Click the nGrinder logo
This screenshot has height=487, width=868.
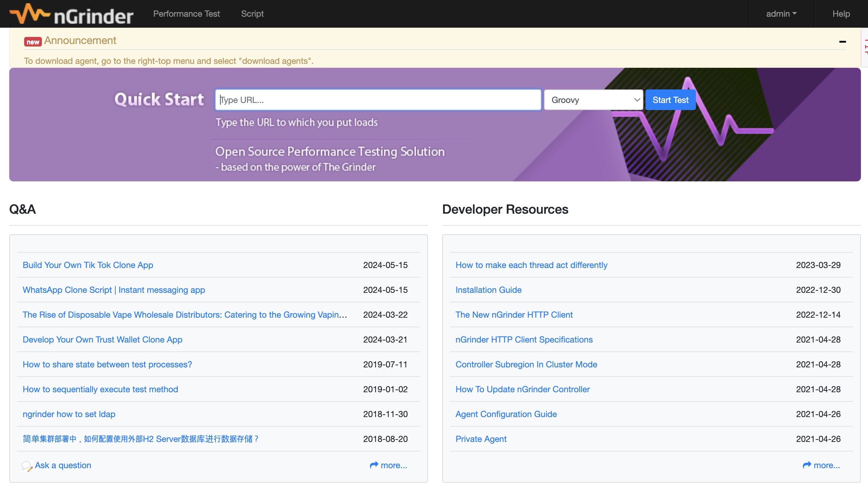(71, 14)
